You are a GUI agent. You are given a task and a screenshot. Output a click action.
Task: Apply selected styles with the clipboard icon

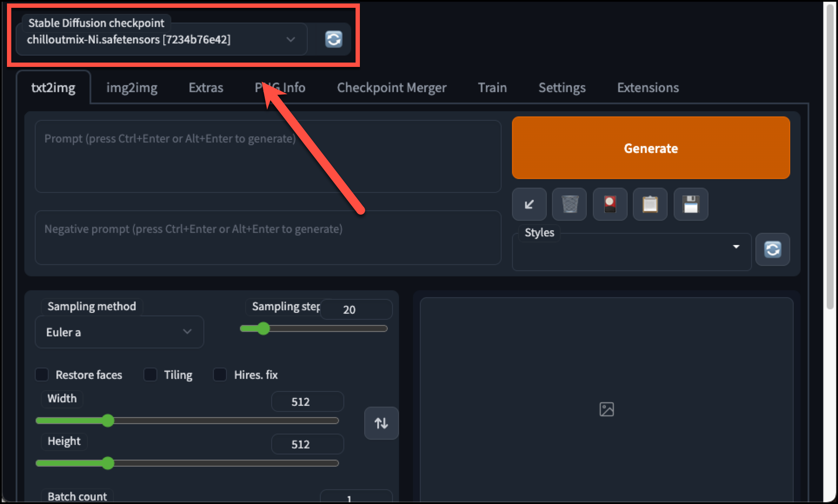(650, 204)
